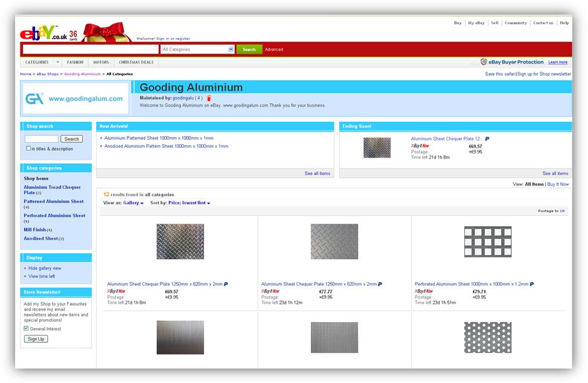Tick the 'in titles & description' checkbox
The width and height of the screenshot is (588, 383).
[x=28, y=148]
